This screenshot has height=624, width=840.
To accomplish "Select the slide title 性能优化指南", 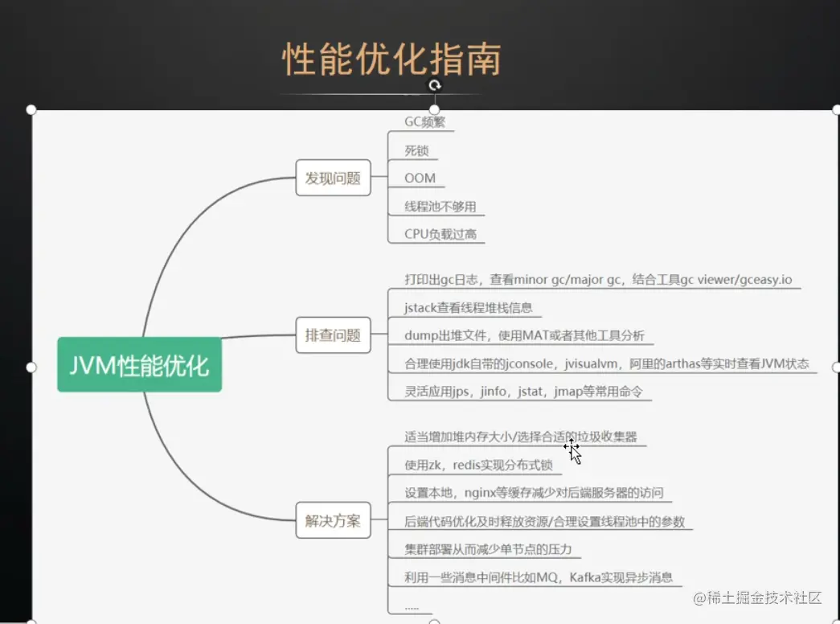I will (392, 59).
